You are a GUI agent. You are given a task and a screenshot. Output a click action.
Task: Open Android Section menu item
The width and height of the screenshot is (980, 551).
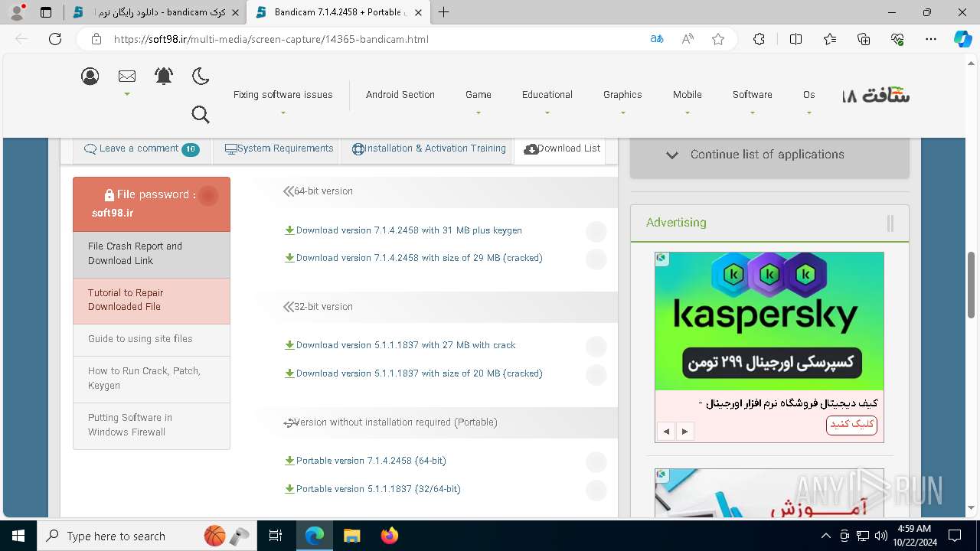coord(400,95)
